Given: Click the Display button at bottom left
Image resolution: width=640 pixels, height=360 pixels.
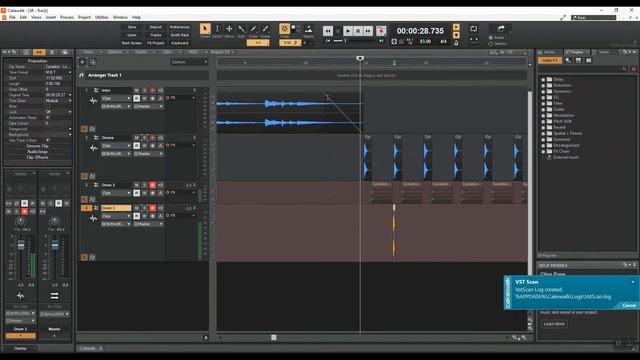Looking at the screenshot, I should click(x=20, y=348).
